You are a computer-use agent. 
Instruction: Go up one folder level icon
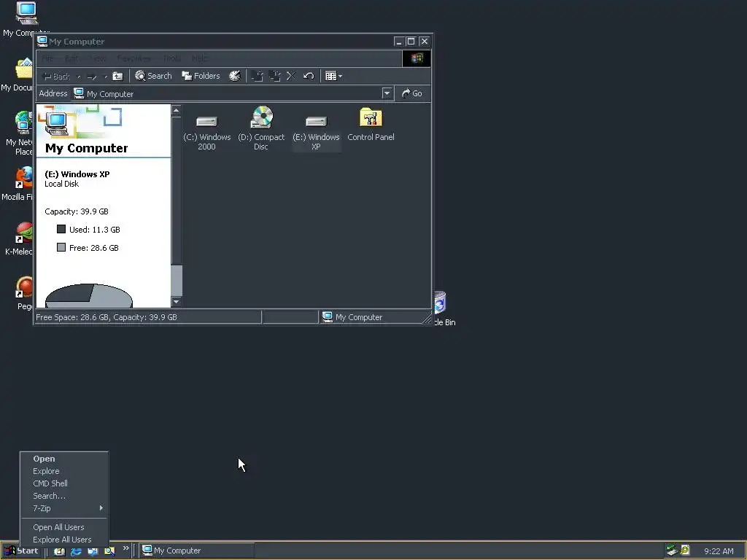coord(117,76)
